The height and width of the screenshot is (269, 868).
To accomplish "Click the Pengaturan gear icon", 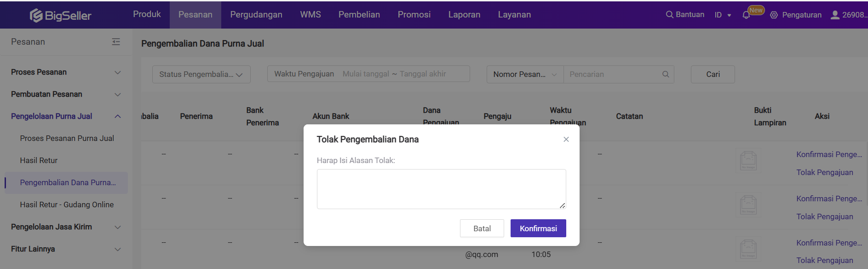I will click(x=774, y=15).
